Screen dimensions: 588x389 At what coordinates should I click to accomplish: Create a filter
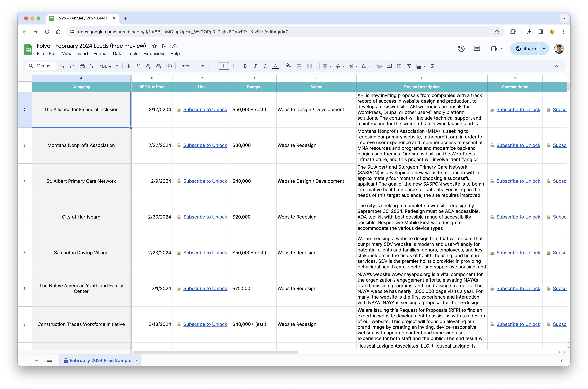pos(409,66)
